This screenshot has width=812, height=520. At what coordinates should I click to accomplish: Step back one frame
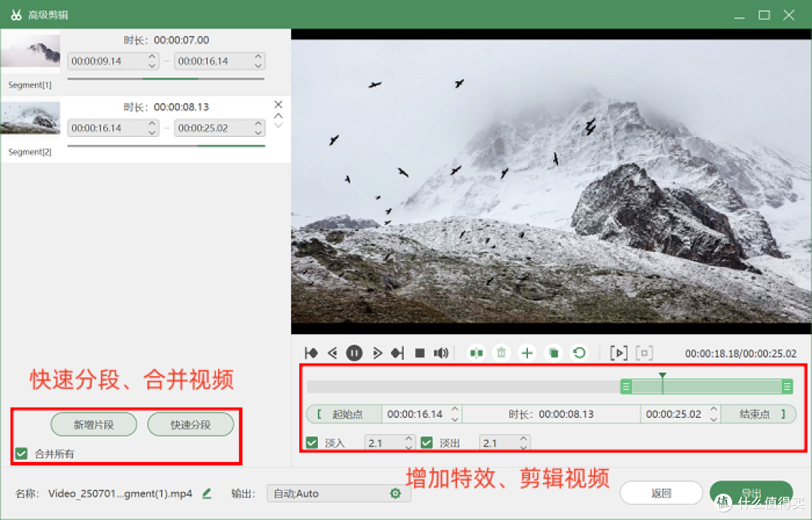[332, 353]
